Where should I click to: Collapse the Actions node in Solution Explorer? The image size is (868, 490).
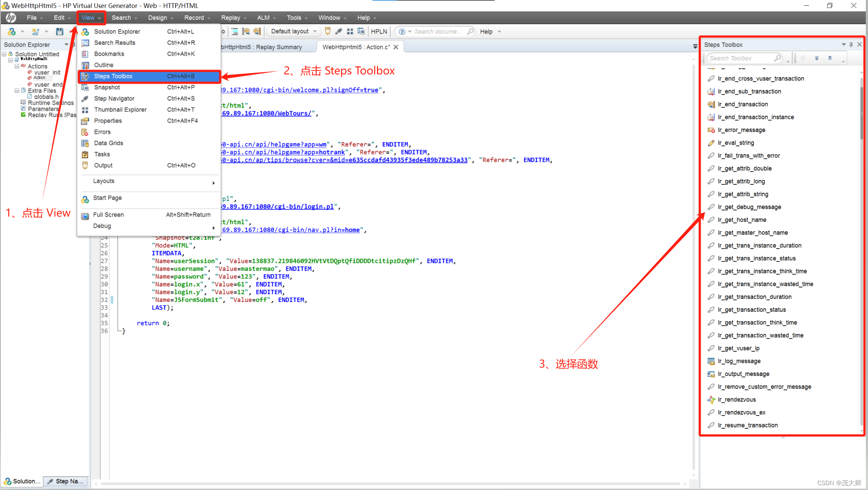(x=18, y=66)
